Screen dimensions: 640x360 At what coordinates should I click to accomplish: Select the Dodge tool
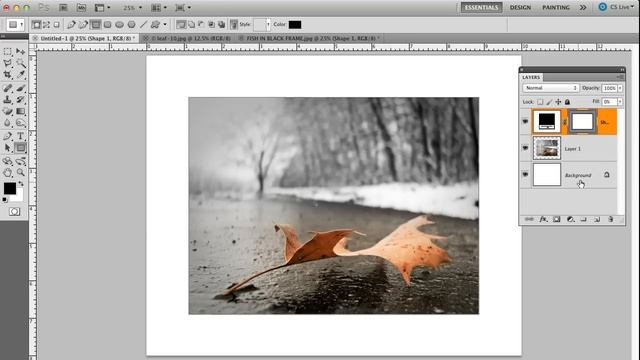(20, 122)
